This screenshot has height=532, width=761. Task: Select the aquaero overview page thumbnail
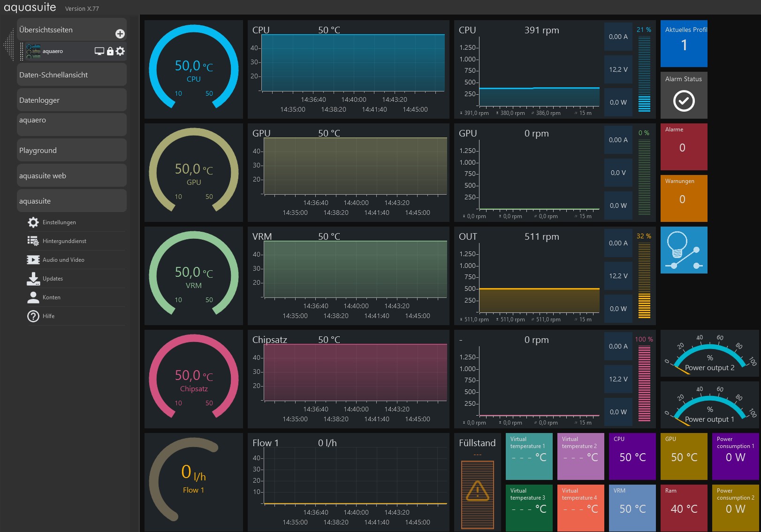tap(33, 51)
